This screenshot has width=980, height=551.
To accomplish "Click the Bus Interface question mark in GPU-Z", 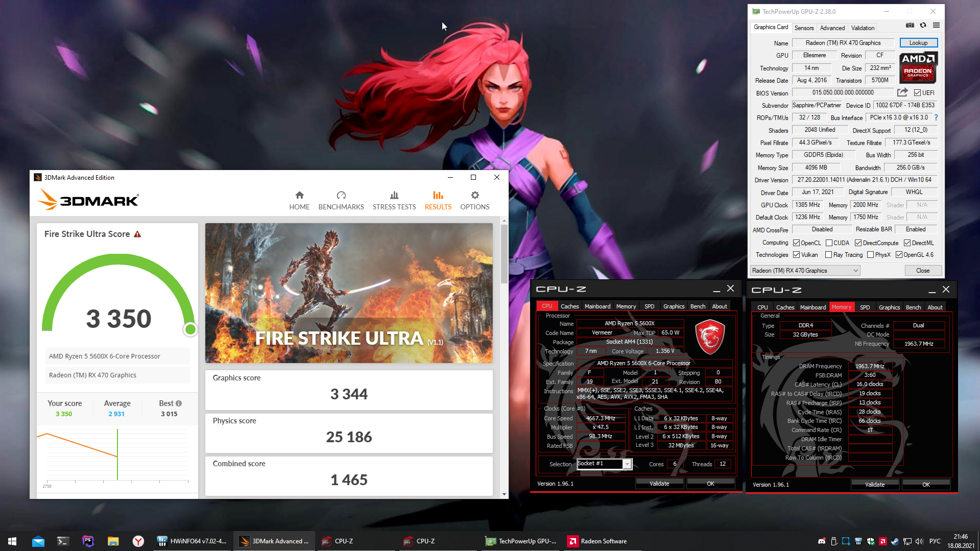I will [x=936, y=117].
